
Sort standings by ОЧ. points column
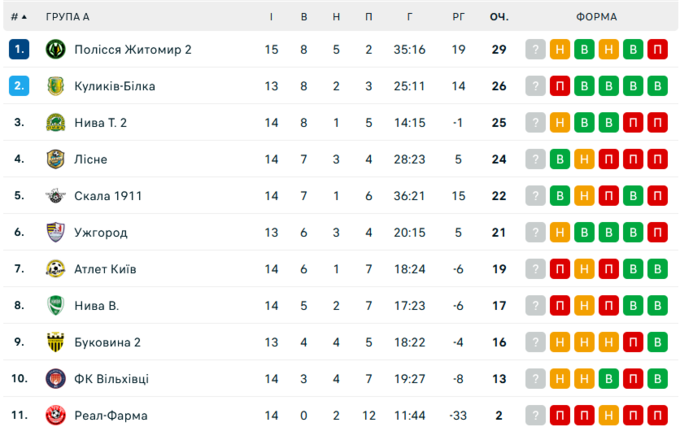498,17
